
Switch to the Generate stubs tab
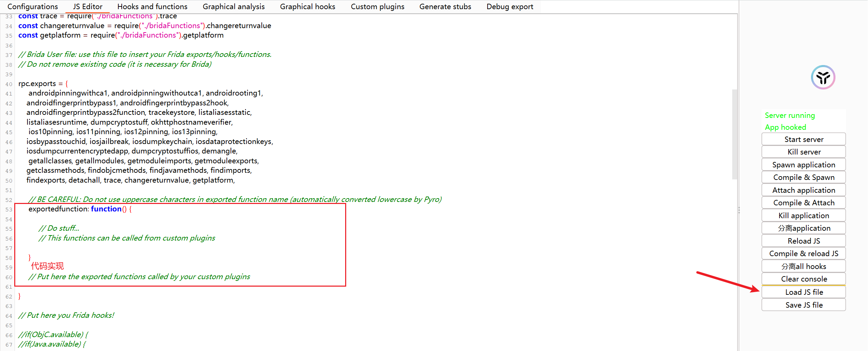(445, 6)
